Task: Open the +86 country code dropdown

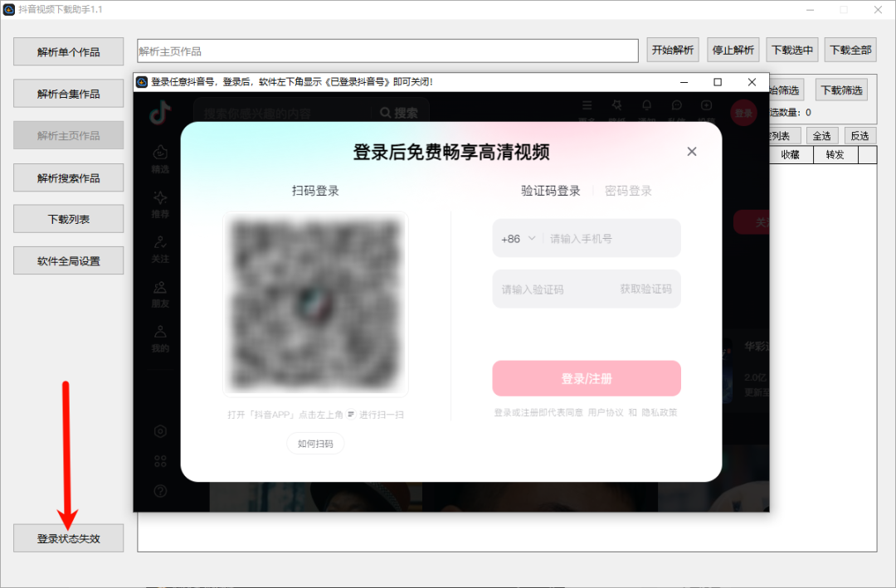Action: point(518,238)
